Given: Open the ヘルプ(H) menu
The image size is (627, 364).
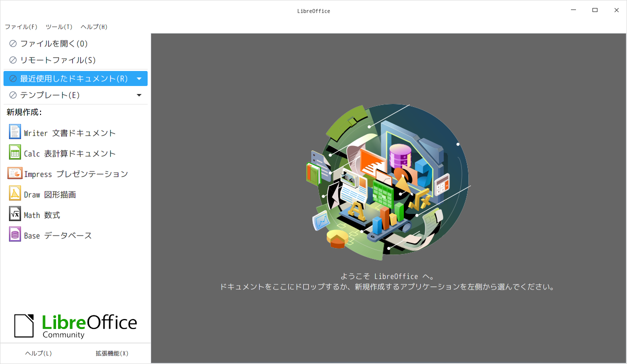Looking at the screenshot, I should coord(94,27).
